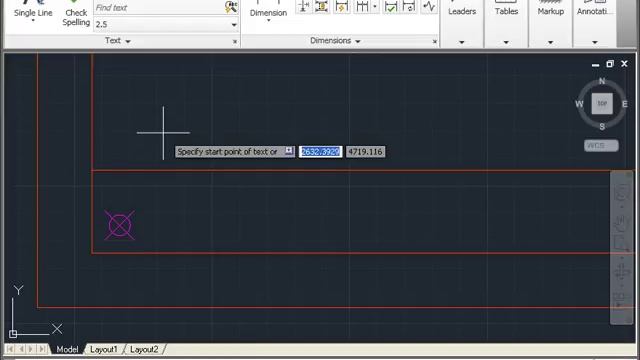Expand the Tables panel arrow

pyautogui.click(x=506, y=42)
